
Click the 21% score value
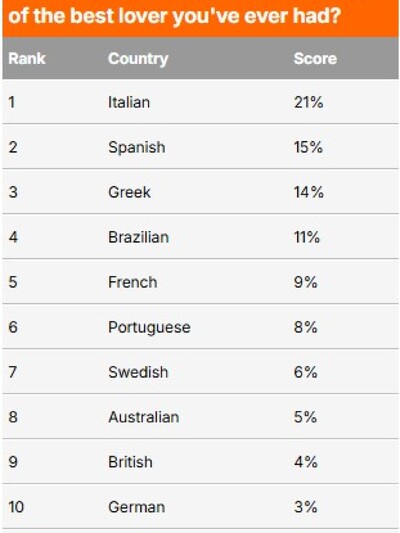308,102
